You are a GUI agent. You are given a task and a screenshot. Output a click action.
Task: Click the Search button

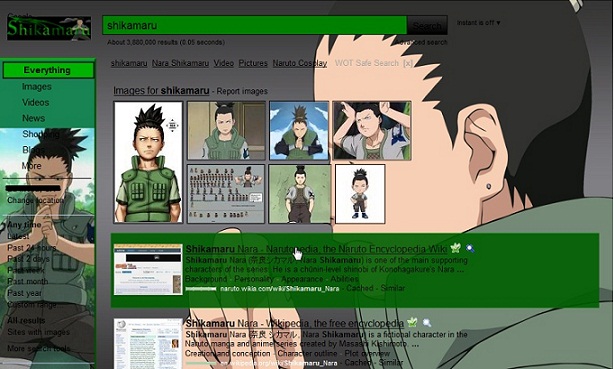(427, 25)
